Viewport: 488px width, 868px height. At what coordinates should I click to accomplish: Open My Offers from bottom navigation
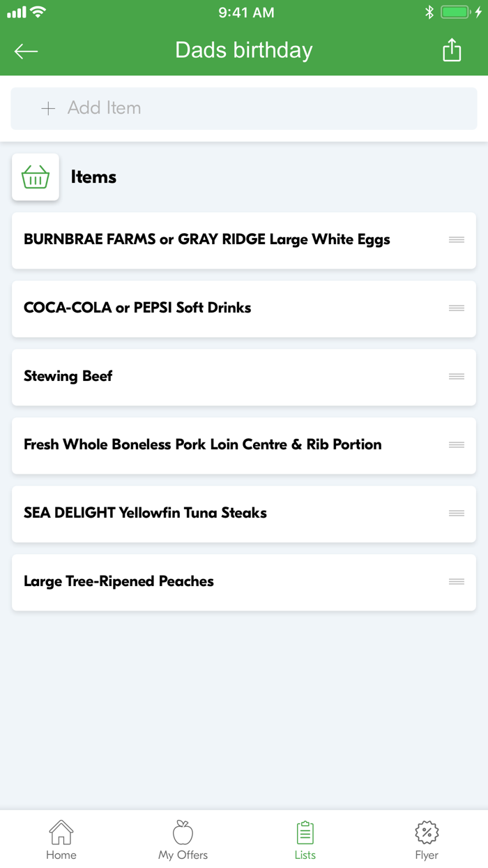coord(183,838)
